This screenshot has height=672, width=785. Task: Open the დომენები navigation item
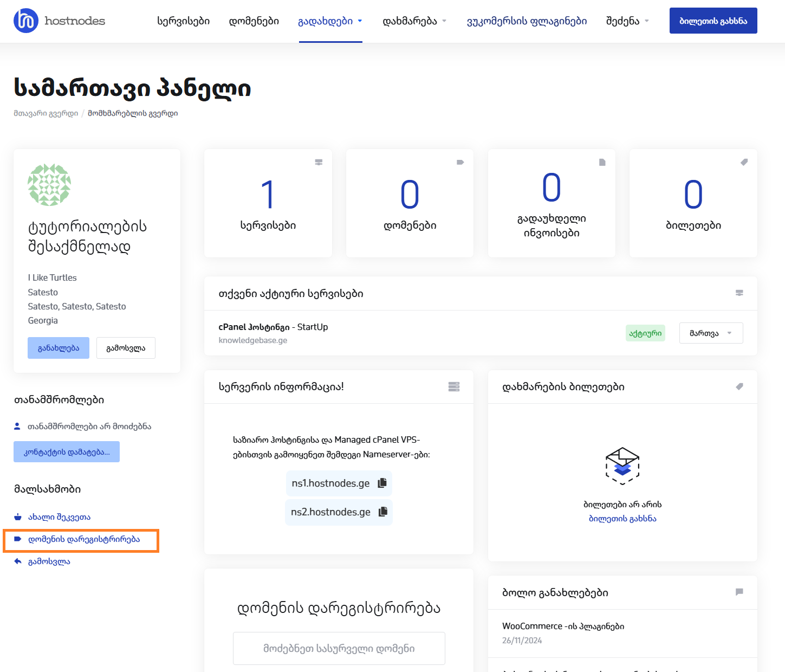click(254, 21)
